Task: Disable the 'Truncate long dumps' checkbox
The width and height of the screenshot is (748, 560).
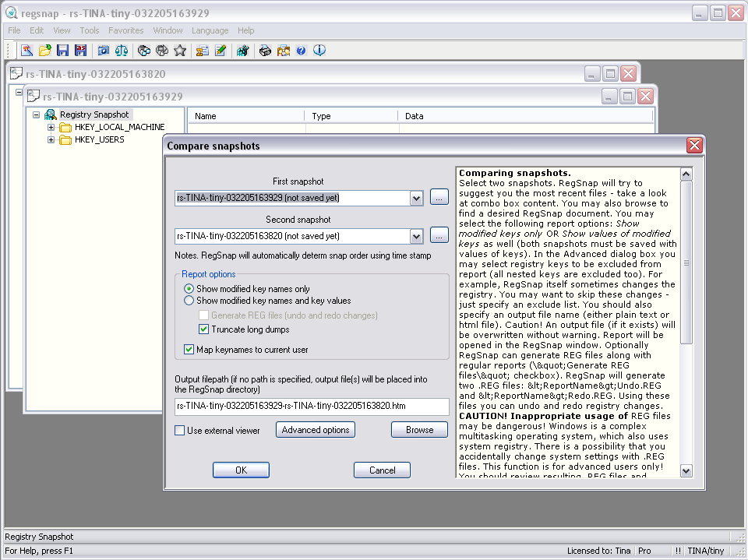Action: click(x=204, y=328)
